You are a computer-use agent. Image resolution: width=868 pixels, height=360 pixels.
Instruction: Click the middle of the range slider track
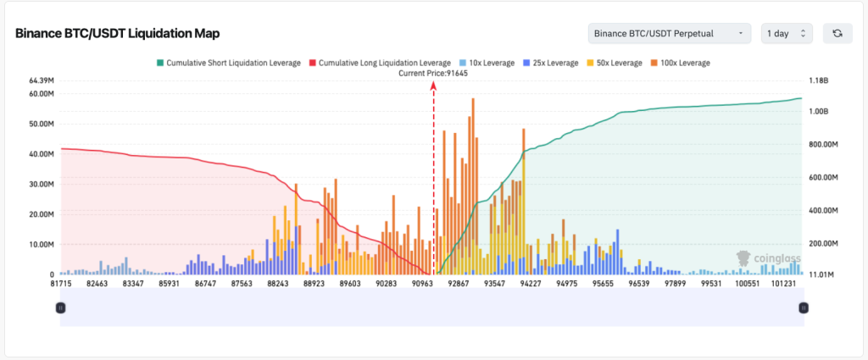click(x=432, y=309)
